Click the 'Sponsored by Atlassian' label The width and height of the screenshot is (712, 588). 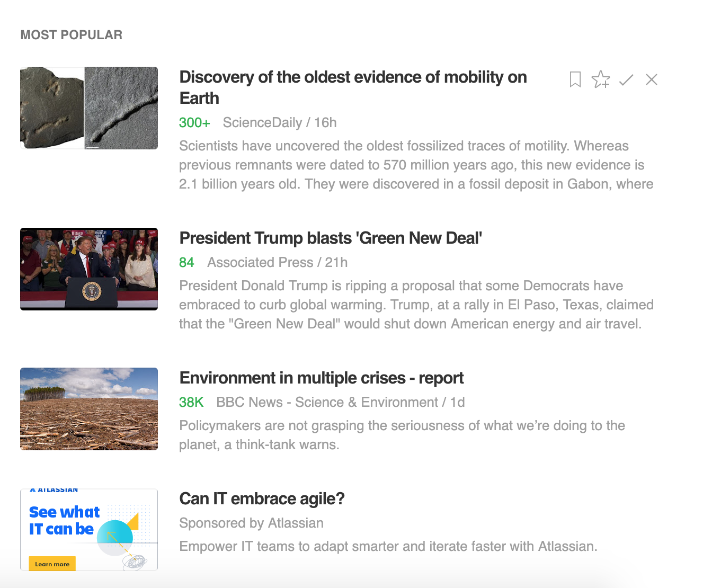pyautogui.click(x=251, y=523)
